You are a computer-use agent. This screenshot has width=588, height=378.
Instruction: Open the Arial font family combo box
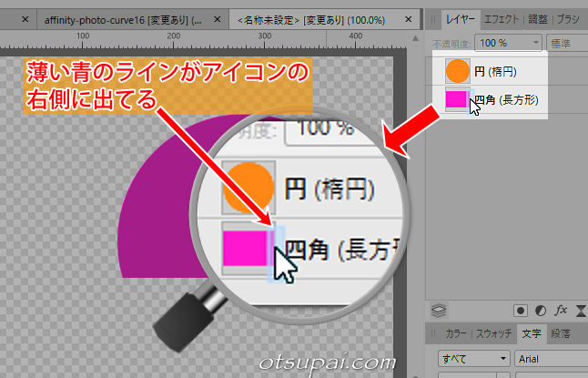(x=552, y=359)
